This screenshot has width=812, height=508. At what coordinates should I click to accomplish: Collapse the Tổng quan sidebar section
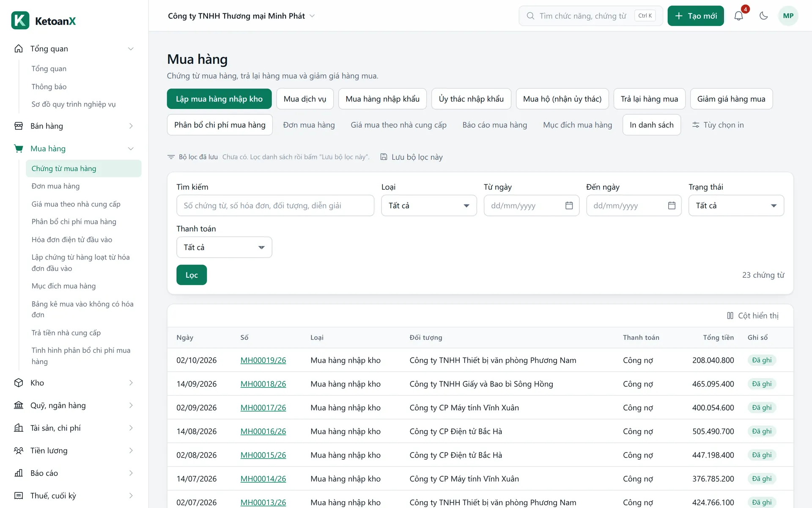[x=131, y=49]
